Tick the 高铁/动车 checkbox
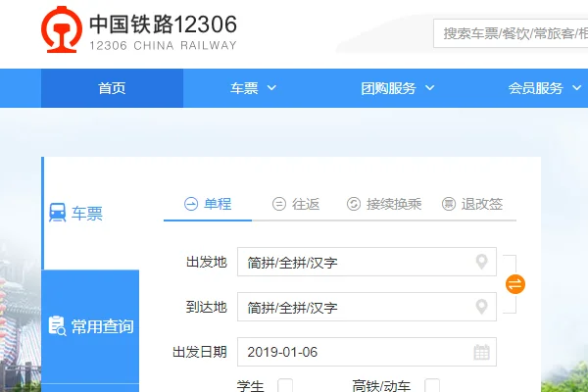Image resolution: width=588 pixels, height=392 pixels. [432, 385]
